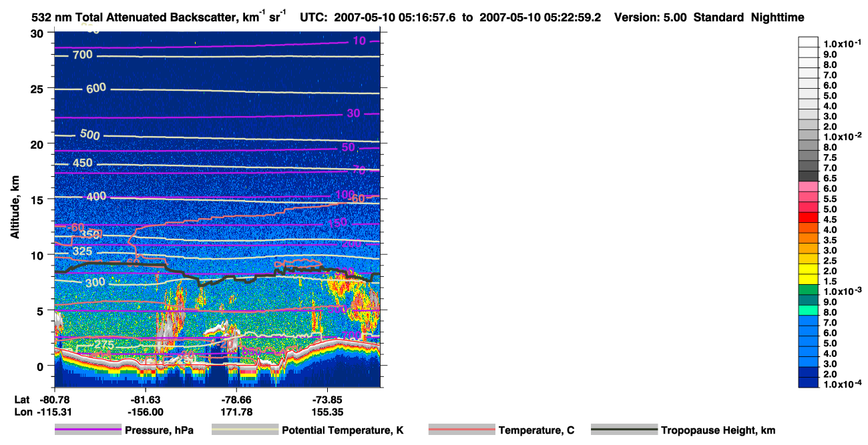Viewport: 868px width, 445px height.
Task: Click the magenta Pressure legend line sample
Action: 88,430
